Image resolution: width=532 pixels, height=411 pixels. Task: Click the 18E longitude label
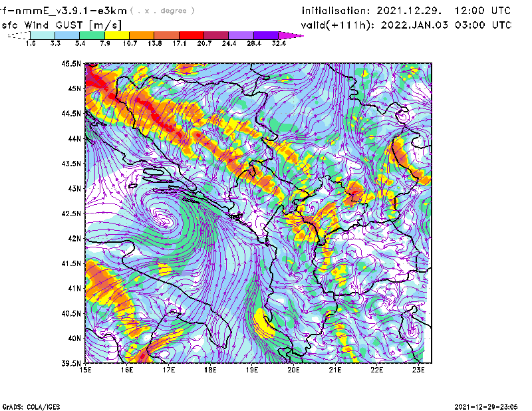point(210,370)
